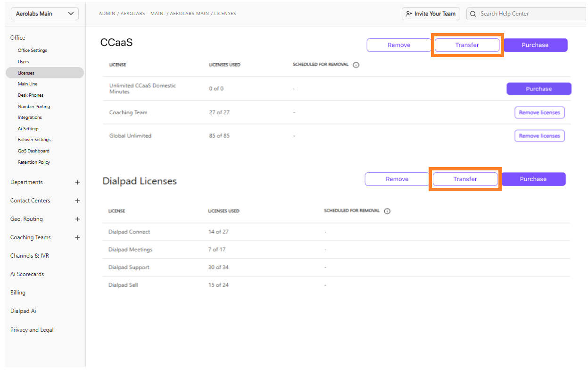Purchase Unlimited CCaaS Domestic Minutes
This screenshot has height=370, width=588.
coord(539,89)
